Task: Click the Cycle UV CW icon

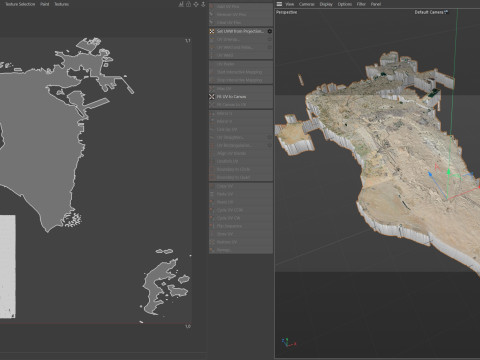Action: point(212,218)
